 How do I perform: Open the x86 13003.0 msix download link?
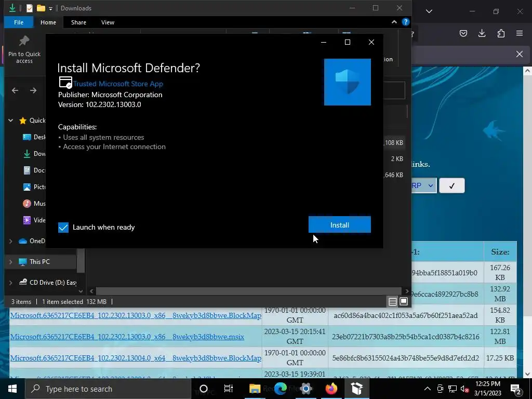127,337
